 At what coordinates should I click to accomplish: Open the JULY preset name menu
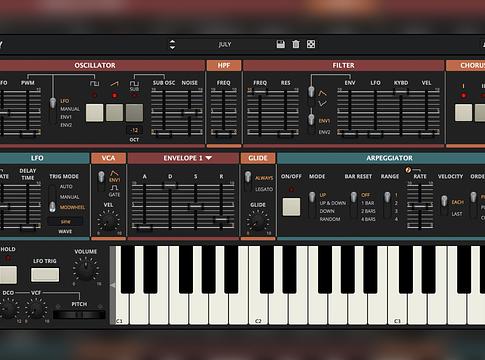coord(225,44)
